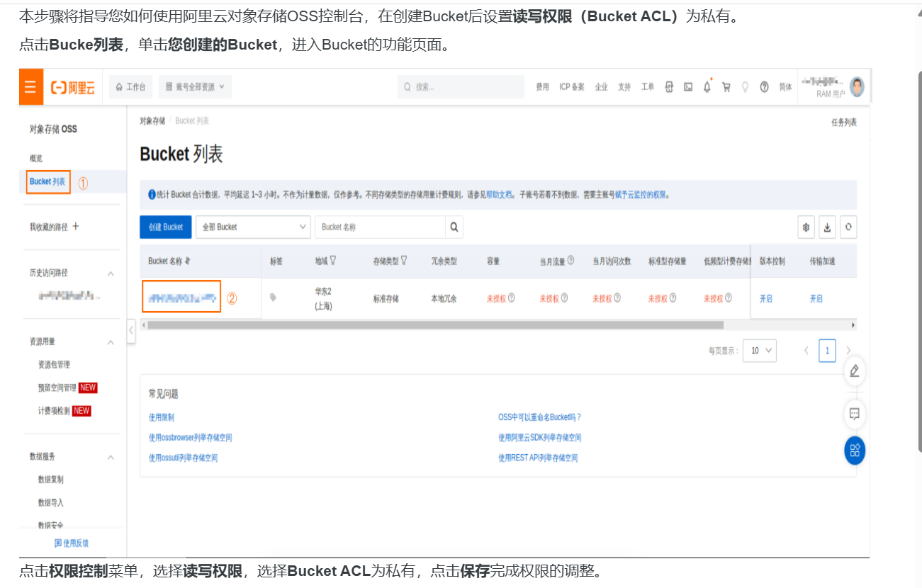Click 开启 under 传输加速

pos(816,299)
